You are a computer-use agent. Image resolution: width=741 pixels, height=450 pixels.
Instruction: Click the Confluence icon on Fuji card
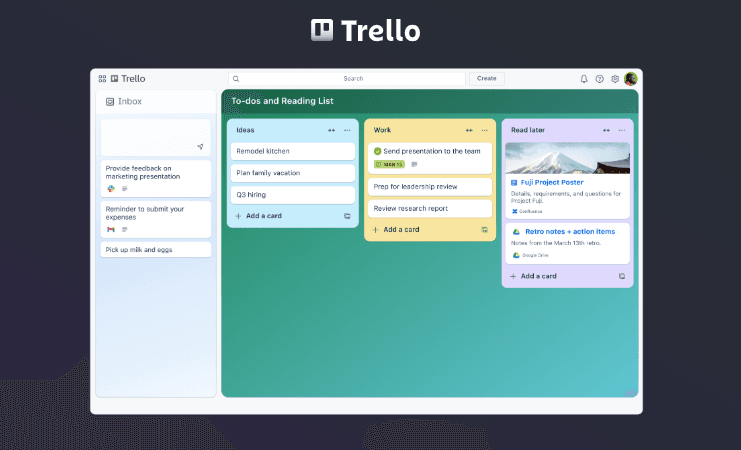[515, 211]
